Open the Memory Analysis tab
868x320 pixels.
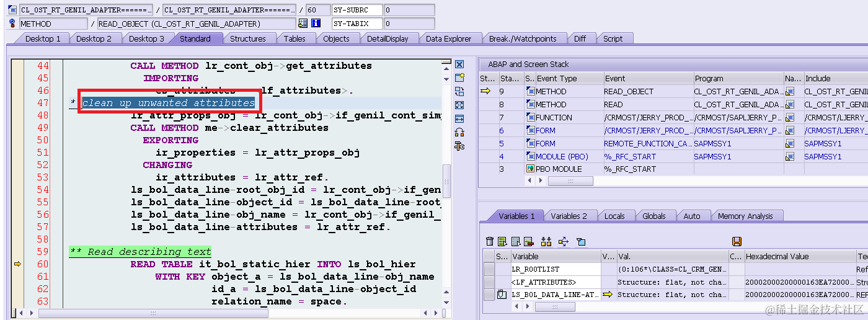point(745,216)
